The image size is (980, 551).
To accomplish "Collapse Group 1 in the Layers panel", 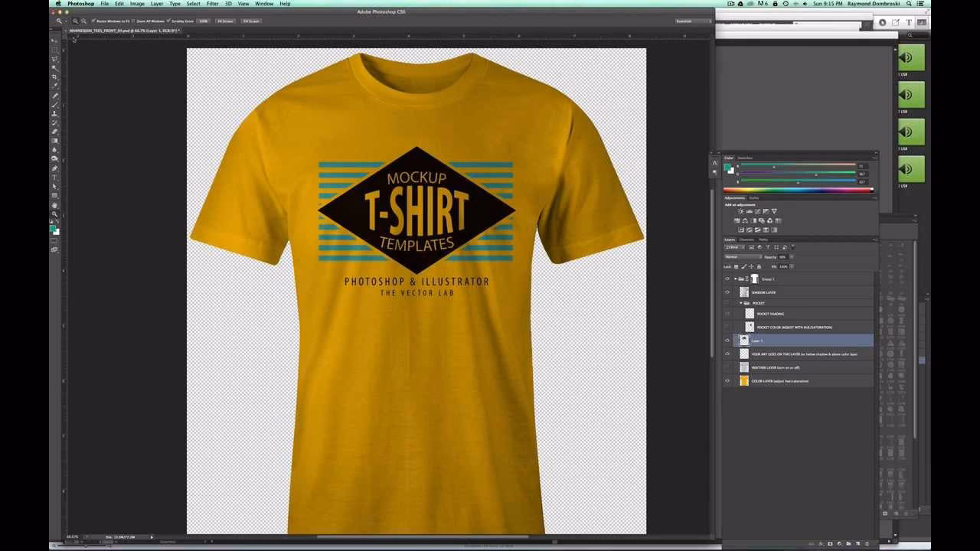I will 735,279.
